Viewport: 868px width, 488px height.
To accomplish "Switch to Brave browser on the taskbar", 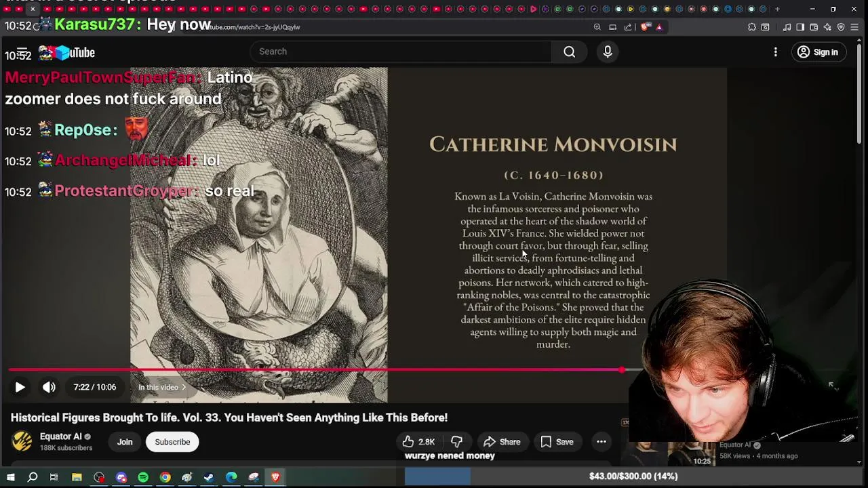I will coord(275,477).
